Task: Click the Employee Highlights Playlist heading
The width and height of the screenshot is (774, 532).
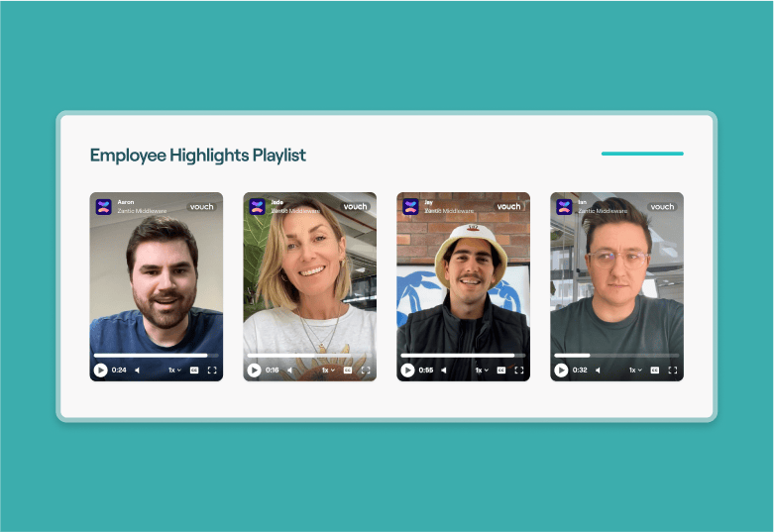Action: pos(198,155)
